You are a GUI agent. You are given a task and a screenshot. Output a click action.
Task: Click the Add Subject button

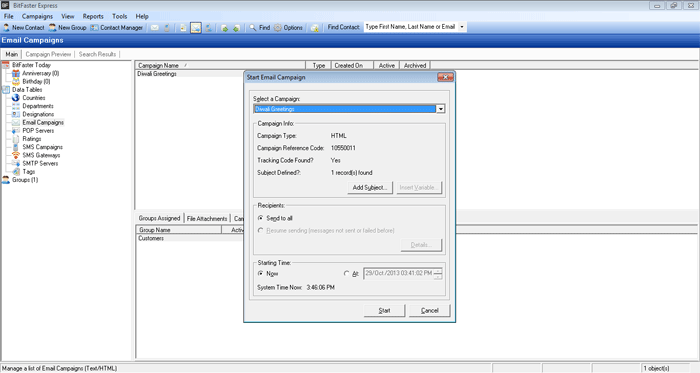point(370,187)
